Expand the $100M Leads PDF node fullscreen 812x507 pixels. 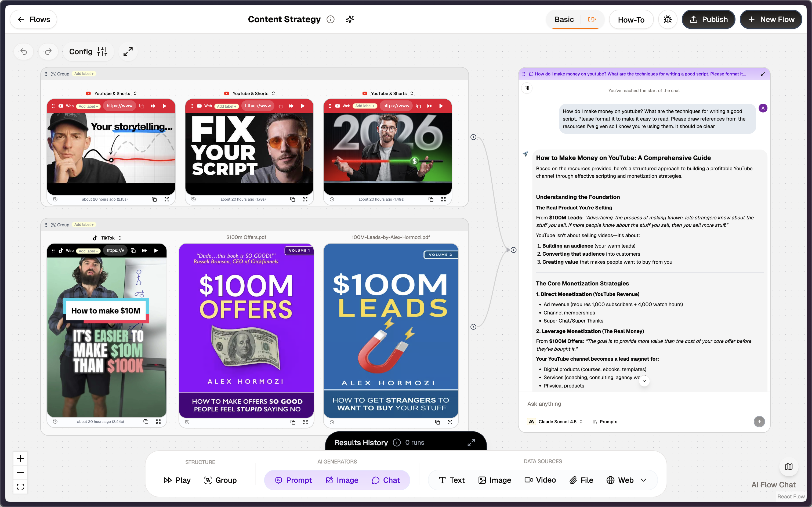point(450,422)
